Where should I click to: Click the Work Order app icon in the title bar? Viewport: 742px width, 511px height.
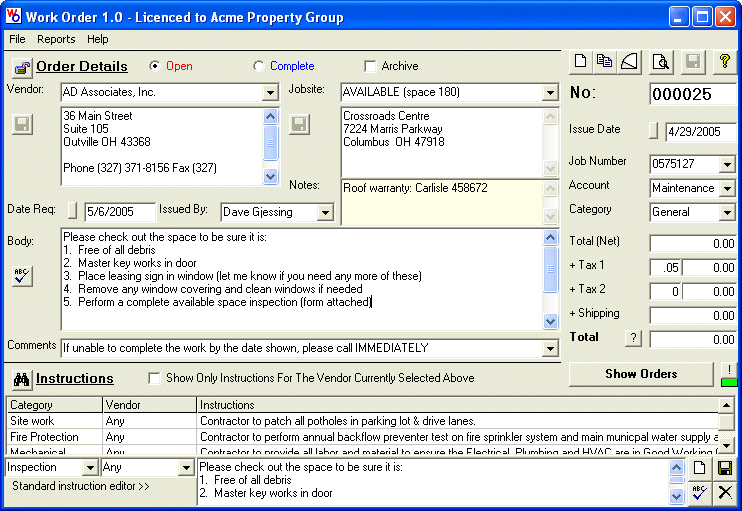tap(14, 16)
